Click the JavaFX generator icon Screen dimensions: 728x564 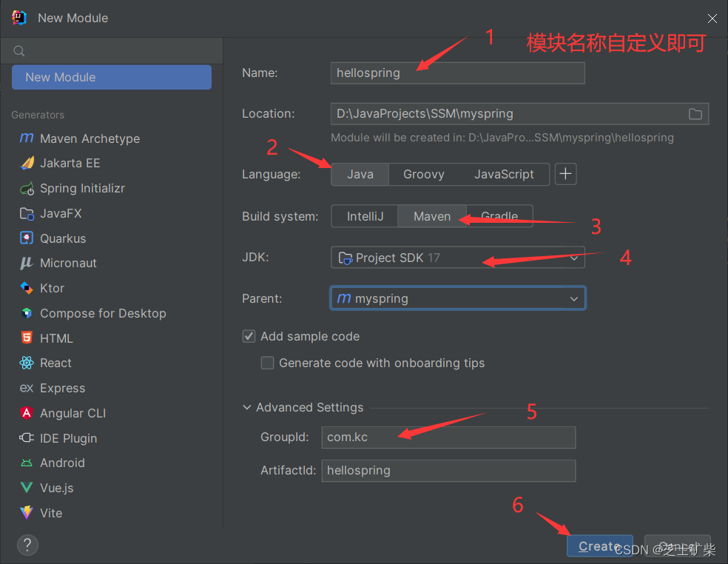pos(27,213)
